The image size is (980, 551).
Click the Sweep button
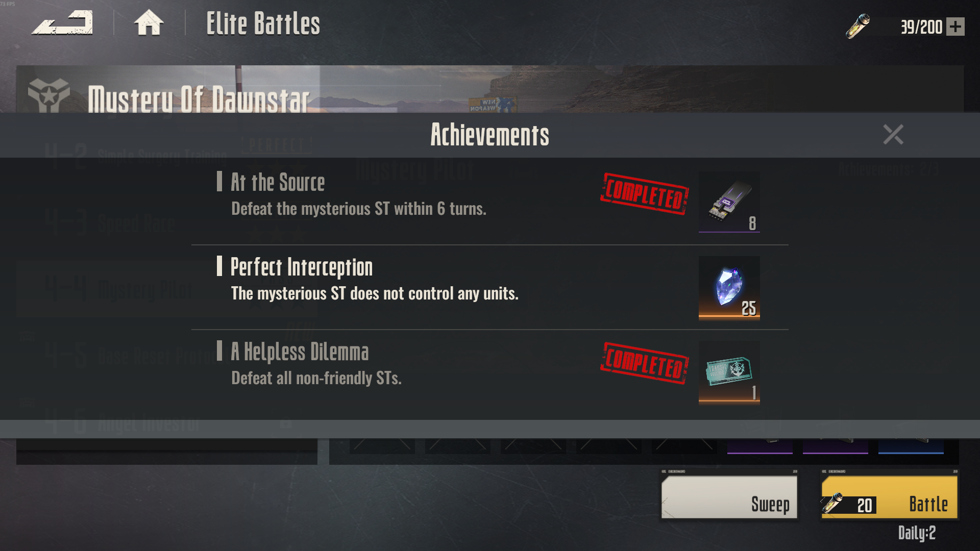(x=729, y=497)
